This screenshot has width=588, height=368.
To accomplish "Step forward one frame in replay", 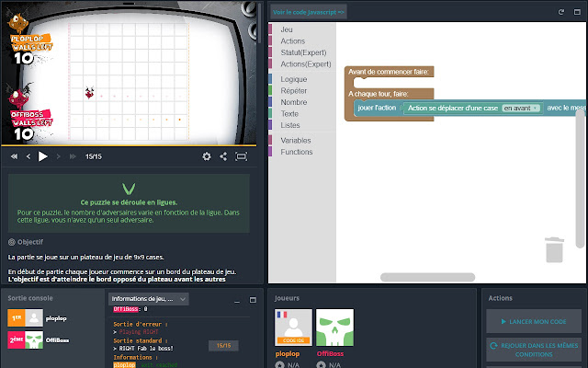I will [58, 156].
